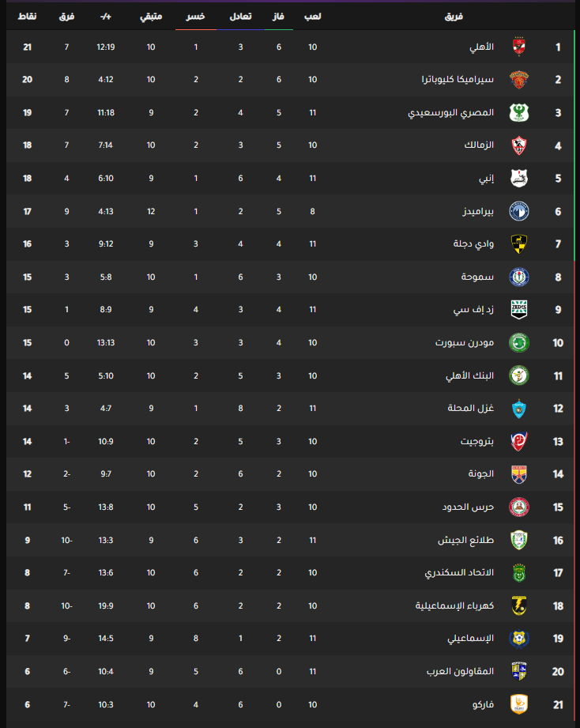
Task: Click the Pharco club logo
Action: [518, 703]
